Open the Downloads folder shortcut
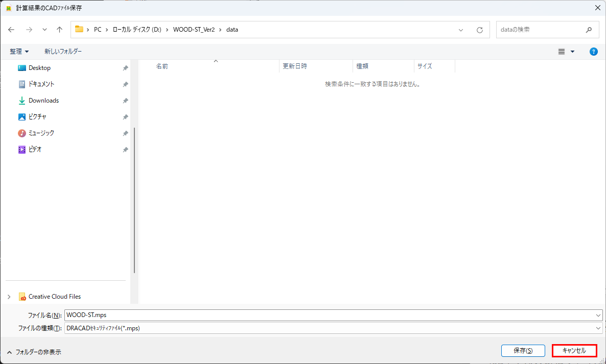 (x=43, y=101)
